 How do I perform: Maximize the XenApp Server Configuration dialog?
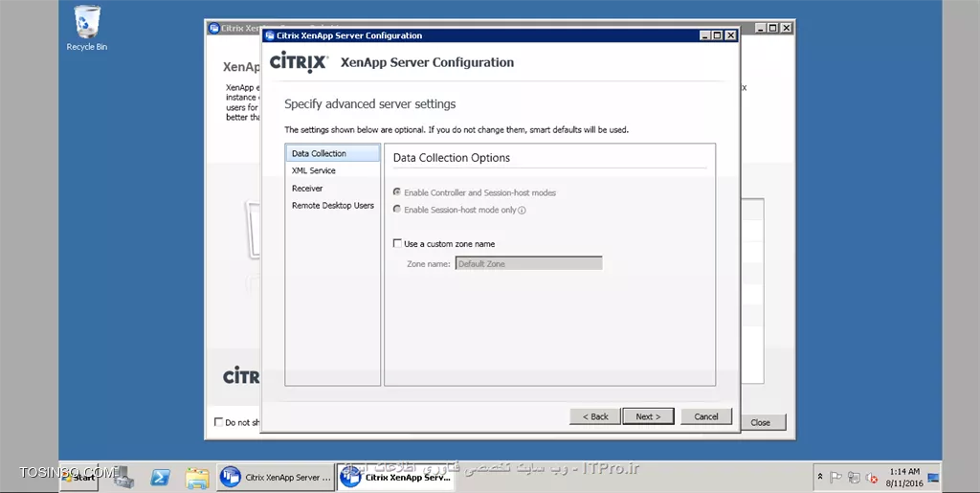coord(718,35)
